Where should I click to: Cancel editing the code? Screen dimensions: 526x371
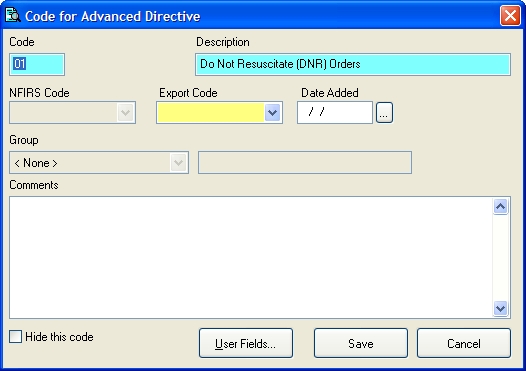(x=464, y=343)
